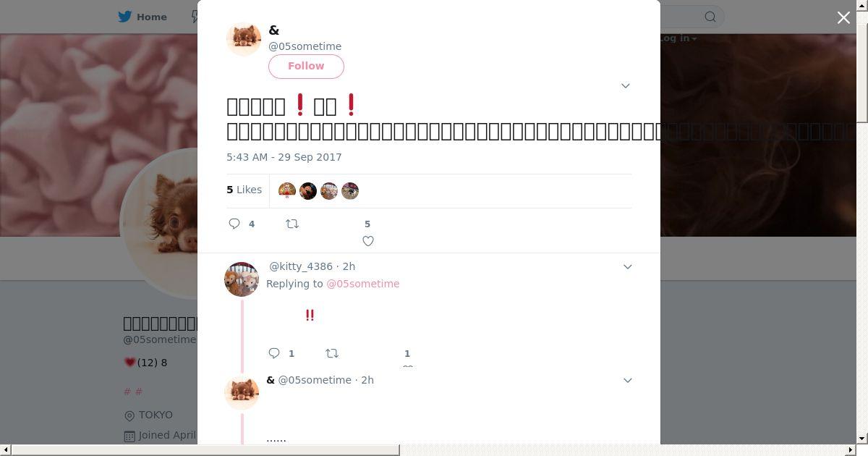The width and height of the screenshot is (868, 456).
Task: View first liker's avatar thumbnail
Action: tap(287, 191)
